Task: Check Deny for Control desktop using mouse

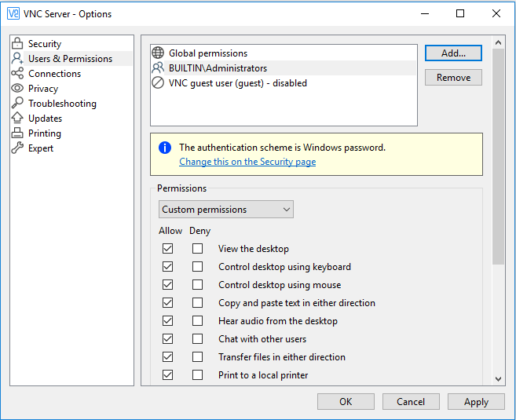Action: pyautogui.click(x=197, y=284)
